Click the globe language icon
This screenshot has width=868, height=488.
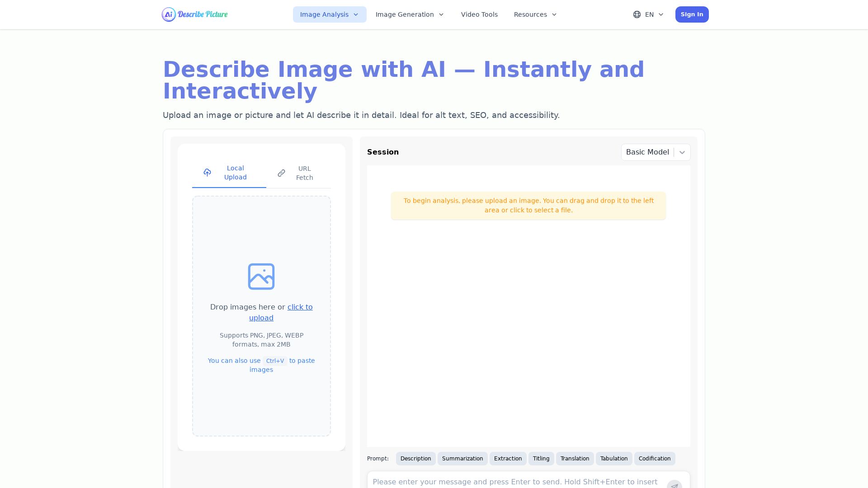coord(637,14)
